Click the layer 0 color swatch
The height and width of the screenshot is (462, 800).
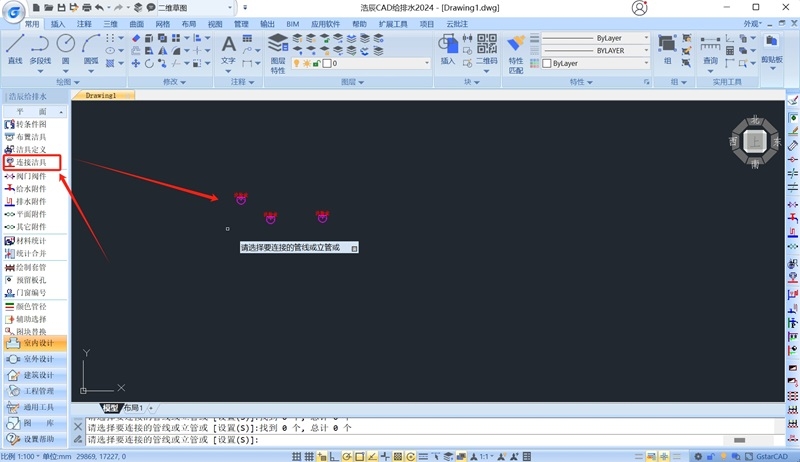327,63
